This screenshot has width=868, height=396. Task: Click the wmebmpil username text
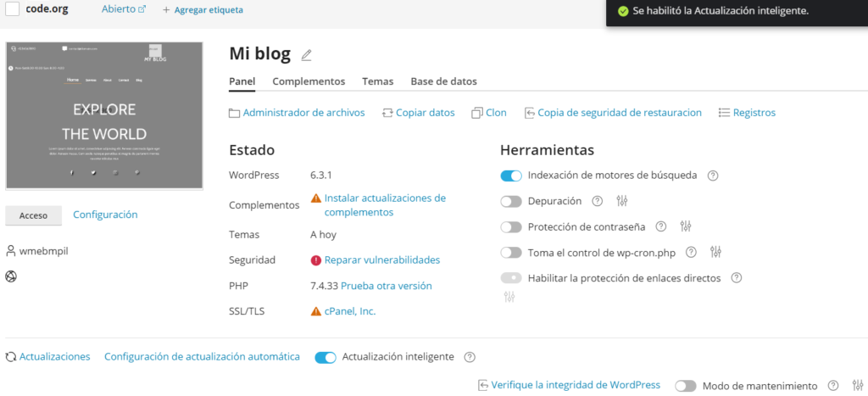pyautogui.click(x=44, y=252)
